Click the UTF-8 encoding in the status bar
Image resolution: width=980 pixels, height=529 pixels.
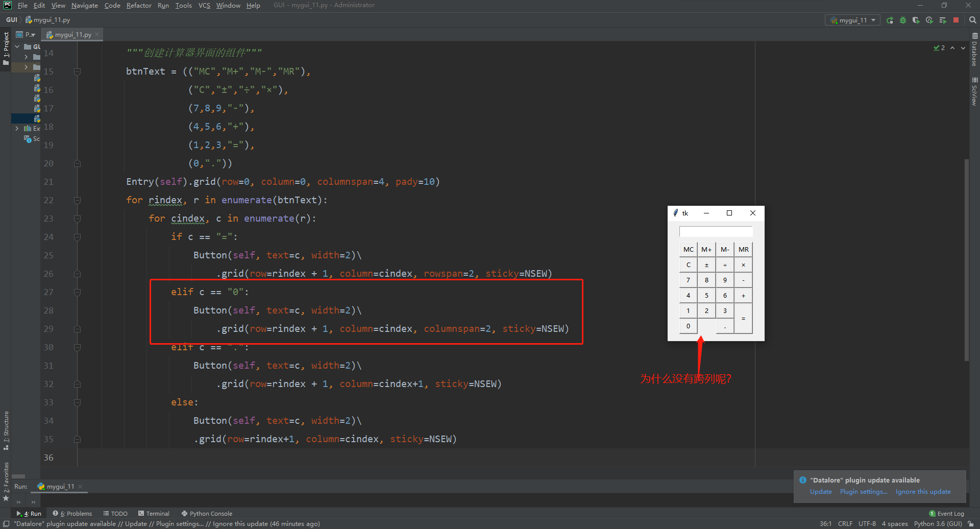point(867,524)
